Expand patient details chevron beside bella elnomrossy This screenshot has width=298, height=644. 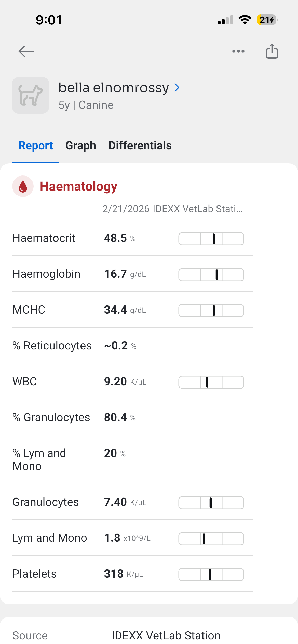tap(177, 88)
